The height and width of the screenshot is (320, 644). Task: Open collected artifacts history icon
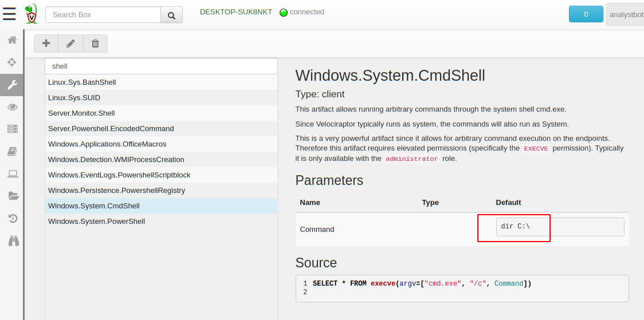[x=12, y=218]
